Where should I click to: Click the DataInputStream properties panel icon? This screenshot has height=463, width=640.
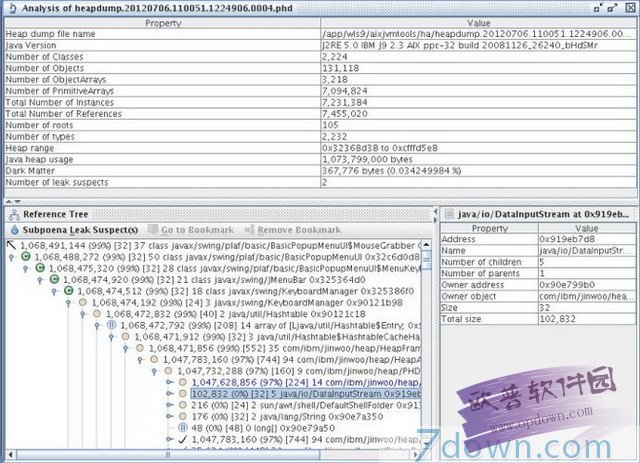click(449, 214)
